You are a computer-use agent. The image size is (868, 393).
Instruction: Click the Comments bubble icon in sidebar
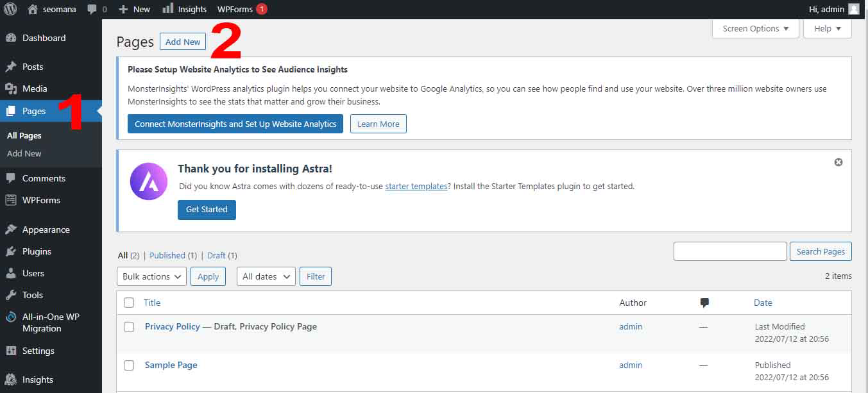[11, 178]
